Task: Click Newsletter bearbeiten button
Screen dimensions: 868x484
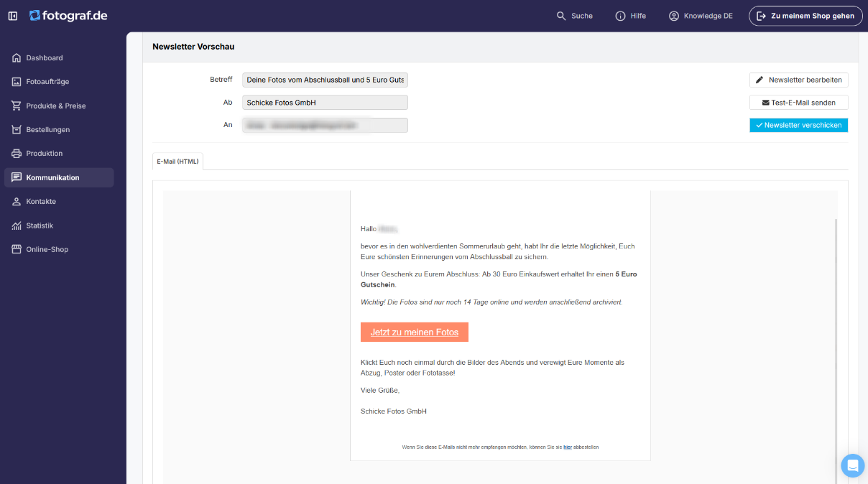Action: tap(798, 80)
